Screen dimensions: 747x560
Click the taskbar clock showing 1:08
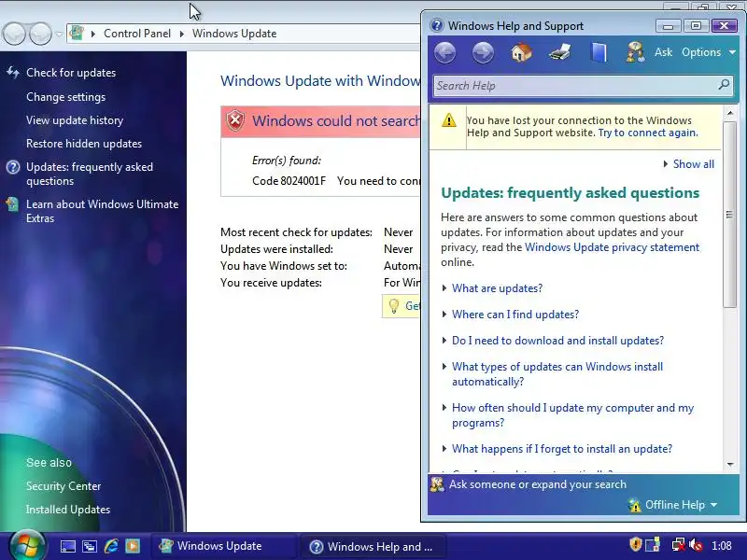tap(721, 546)
